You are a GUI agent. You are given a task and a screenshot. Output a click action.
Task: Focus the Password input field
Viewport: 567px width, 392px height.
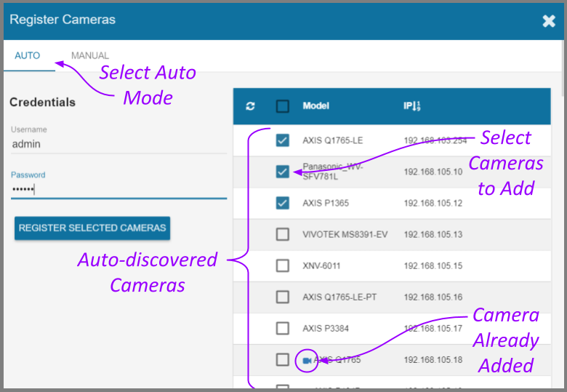(x=116, y=189)
